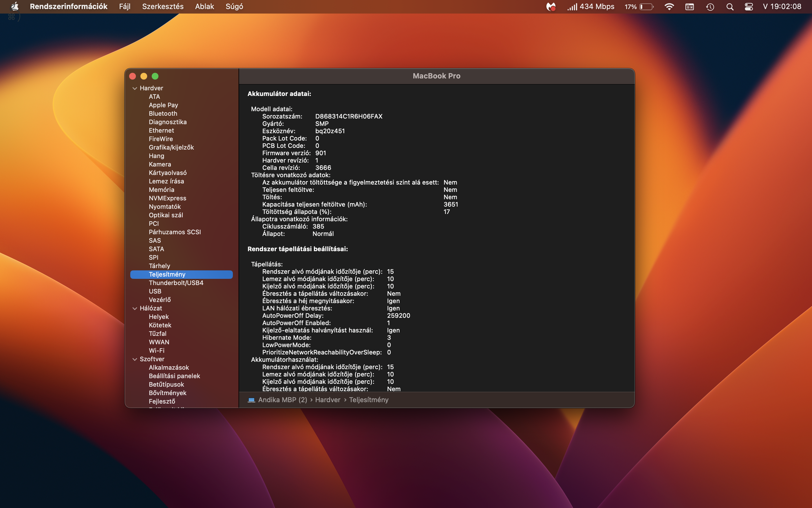Open the Fájl menu
This screenshot has width=812, height=508.
[125, 6]
